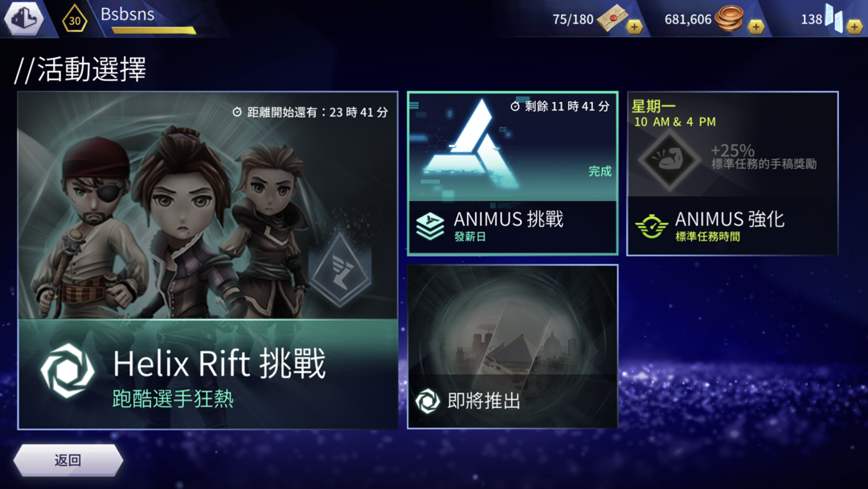868x489 pixels.
Task: Select the 即將推出 coming soon card
Action: (513, 346)
